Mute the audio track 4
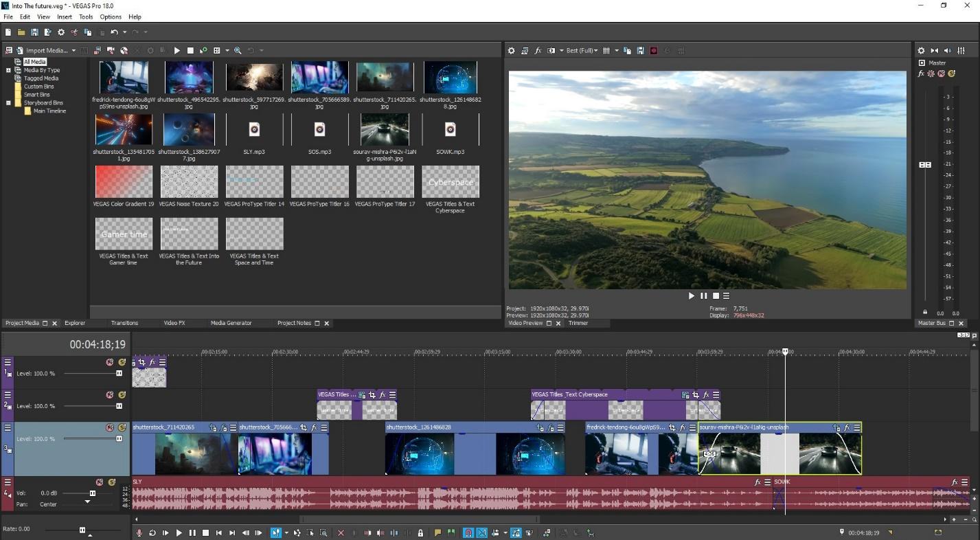Viewport: 980px width, 540px height. [100, 482]
